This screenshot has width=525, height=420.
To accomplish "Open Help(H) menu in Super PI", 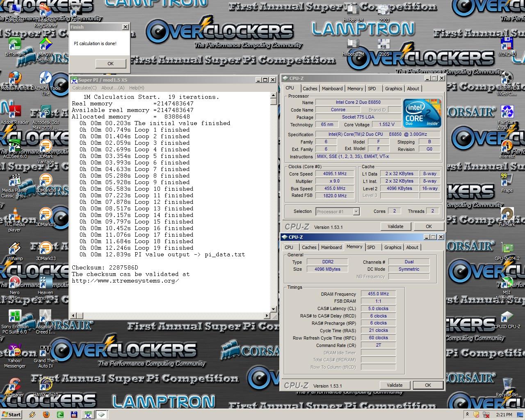I will [137, 88].
